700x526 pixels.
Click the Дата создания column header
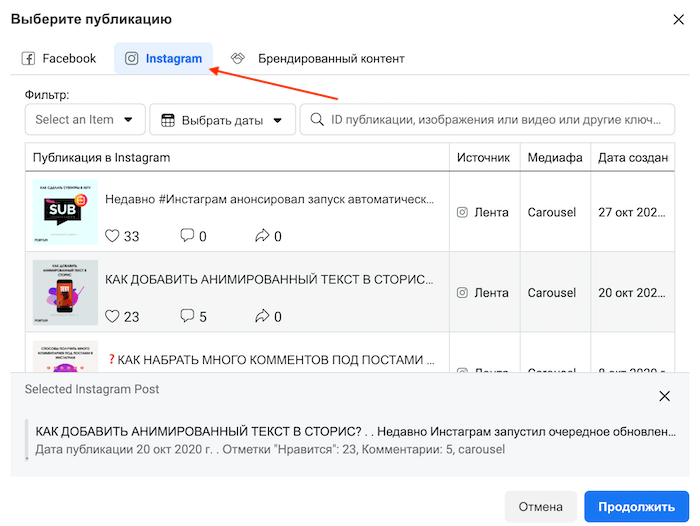pos(633,158)
